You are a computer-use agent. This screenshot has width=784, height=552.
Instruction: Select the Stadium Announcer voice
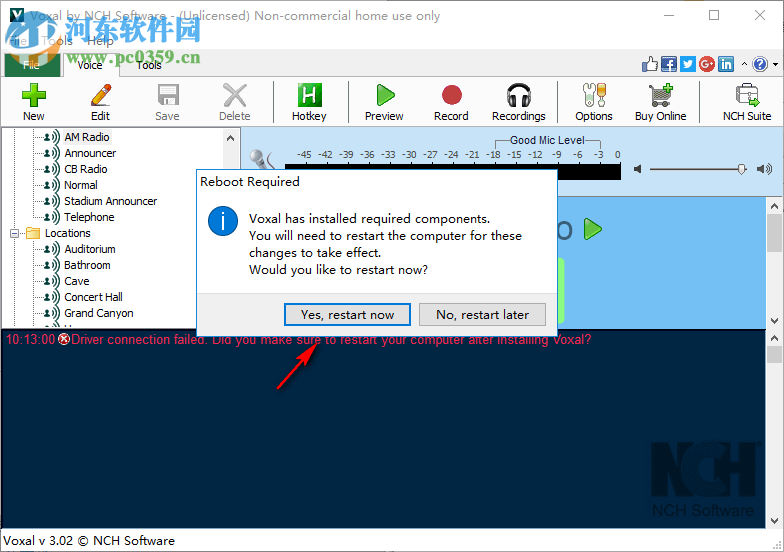[110, 201]
